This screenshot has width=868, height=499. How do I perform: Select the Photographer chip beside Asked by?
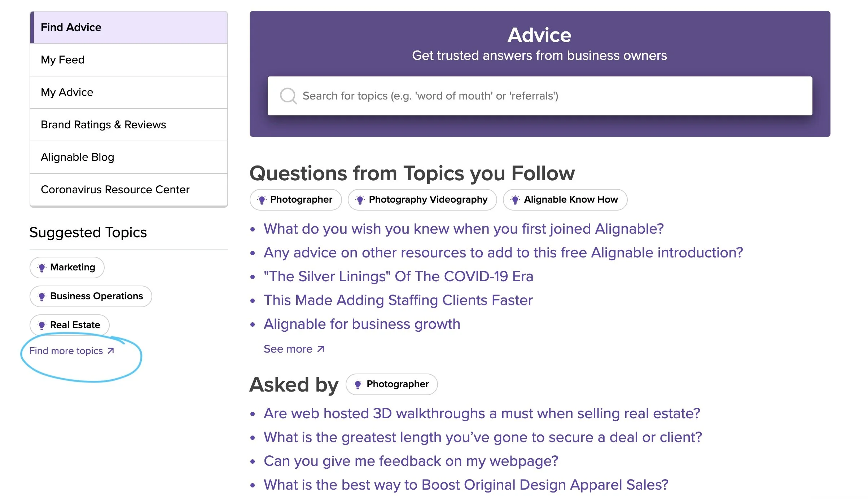[x=392, y=384]
